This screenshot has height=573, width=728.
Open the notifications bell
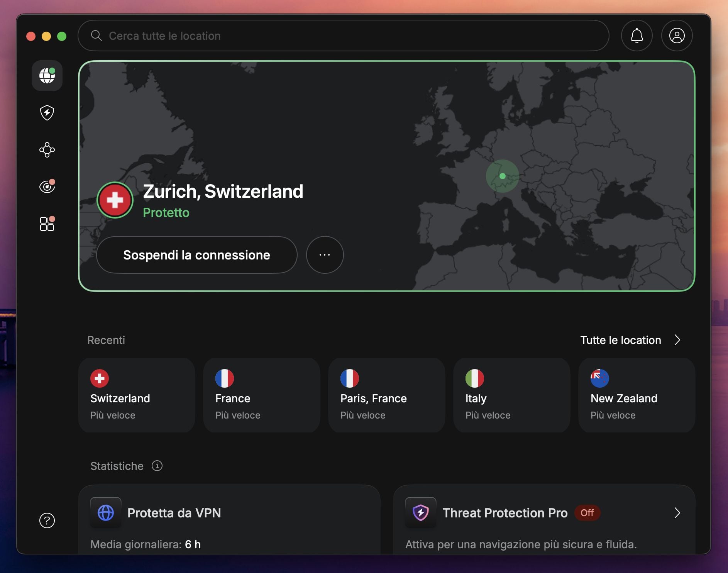637,36
